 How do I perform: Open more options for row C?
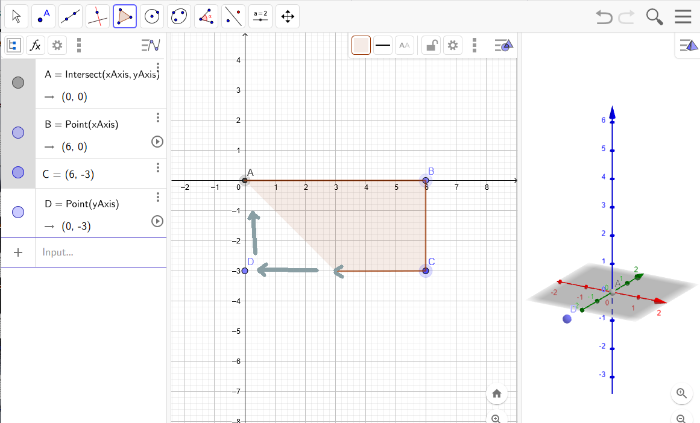click(x=158, y=167)
